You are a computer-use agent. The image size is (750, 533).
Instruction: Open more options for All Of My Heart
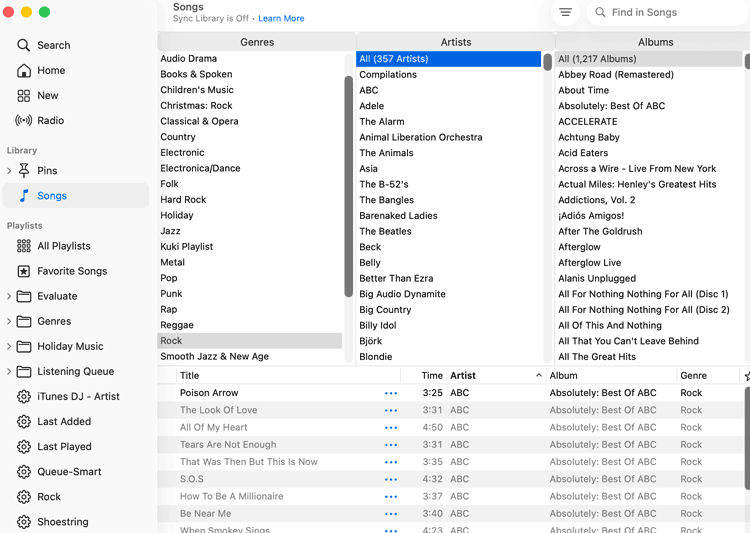tap(391, 428)
